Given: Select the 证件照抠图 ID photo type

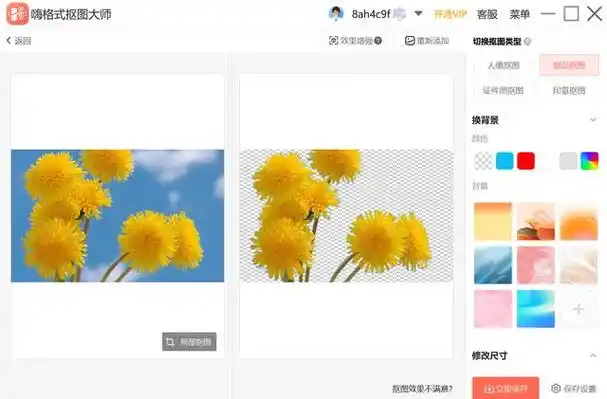Looking at the screenshot, I should (x=503, y=91).
